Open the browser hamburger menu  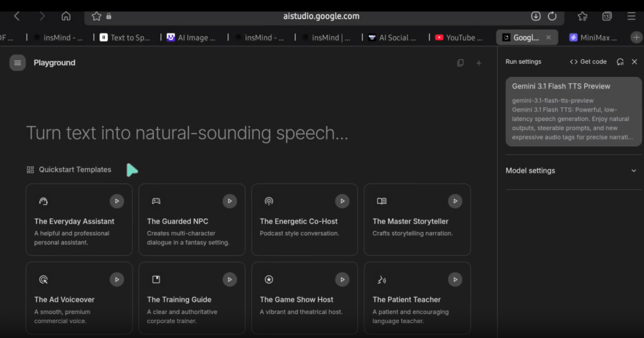[631, 16]
